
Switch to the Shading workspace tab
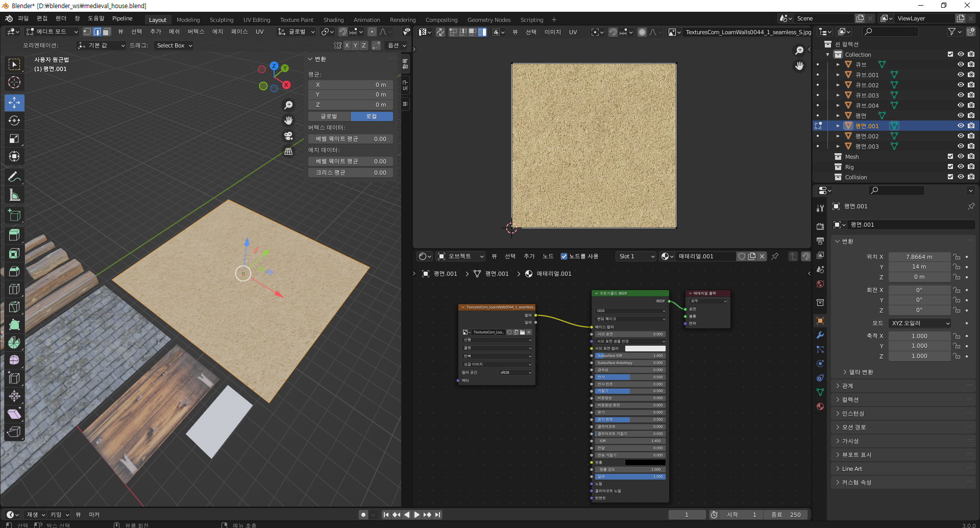coord(333,20)
